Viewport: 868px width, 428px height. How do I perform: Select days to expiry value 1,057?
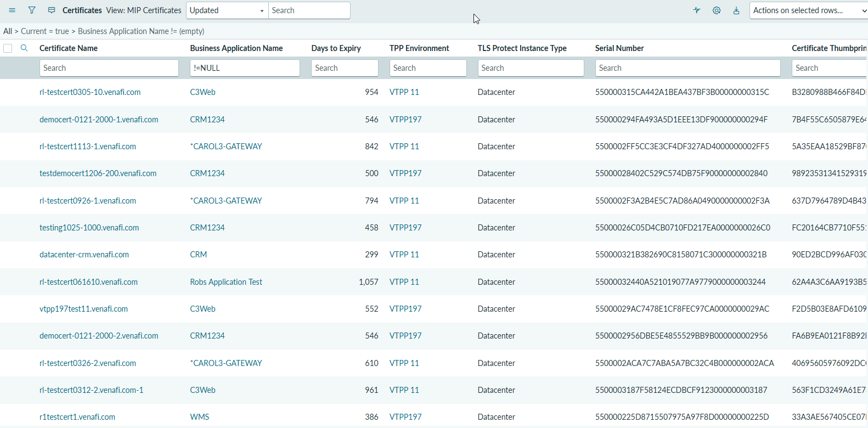pyautogui.click(x=369, y=282)
